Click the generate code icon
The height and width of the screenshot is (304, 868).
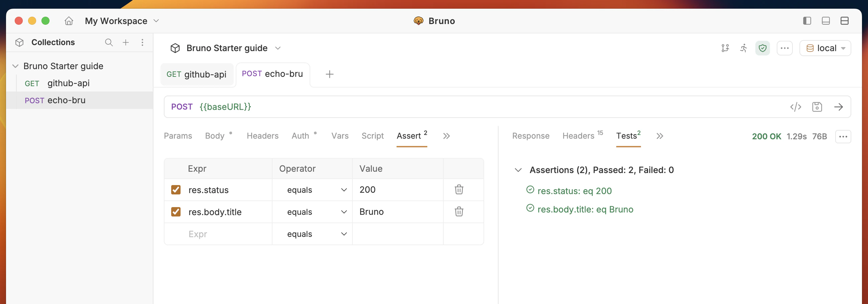coord(795,107)
